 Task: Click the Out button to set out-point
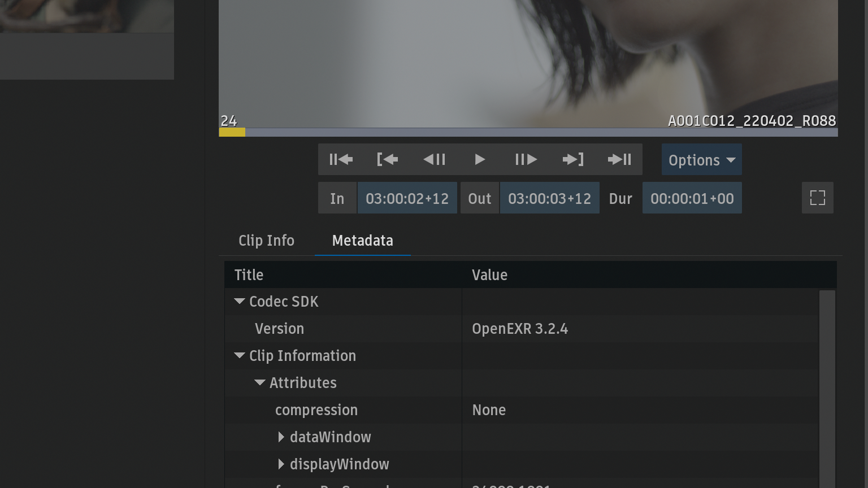coord(479,198)
